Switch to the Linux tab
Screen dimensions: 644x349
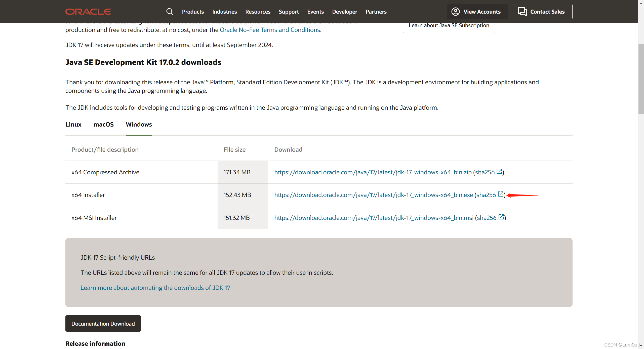[x=73, y=124]
